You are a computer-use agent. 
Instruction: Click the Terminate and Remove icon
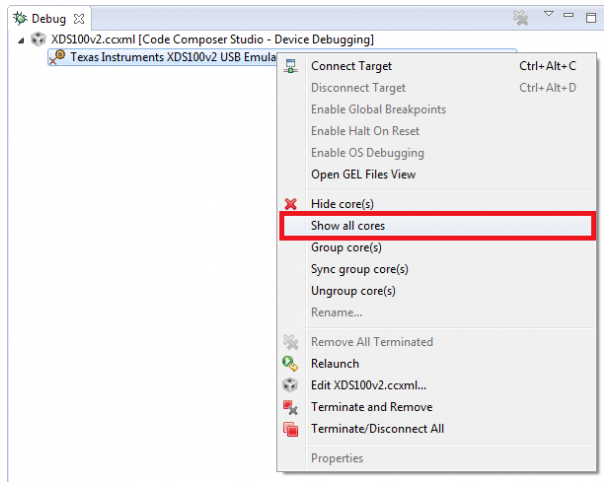pyautogui.click(x=290, y=407)
